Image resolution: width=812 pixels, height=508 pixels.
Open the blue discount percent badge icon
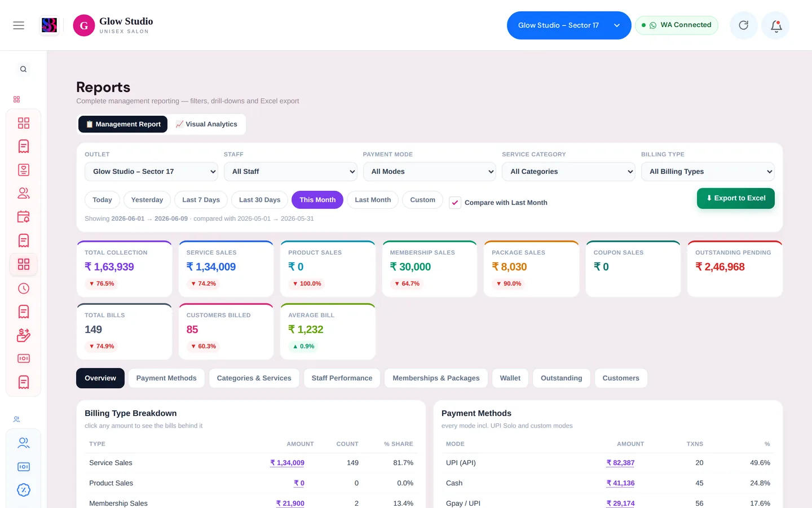(x=24, y=490)
